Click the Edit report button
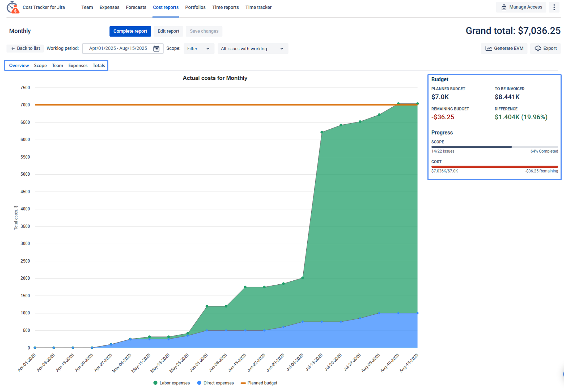The image size is (564, 392). click(168, 31)
